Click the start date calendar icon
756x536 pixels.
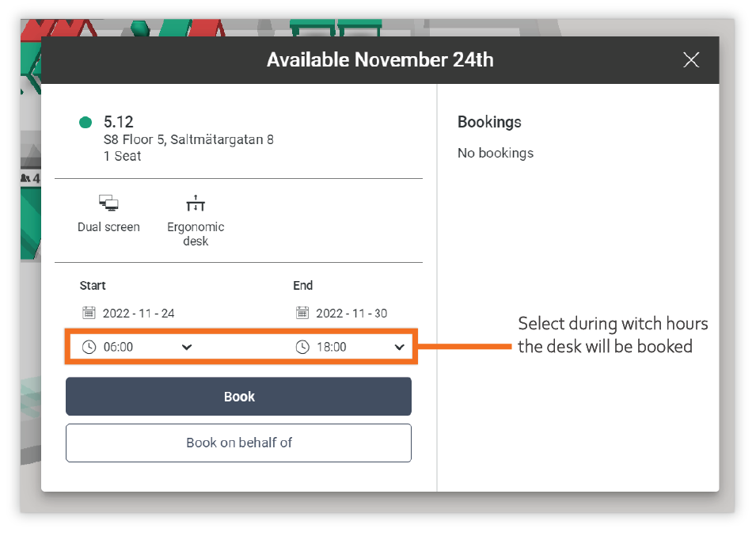[x=89, y=313]
